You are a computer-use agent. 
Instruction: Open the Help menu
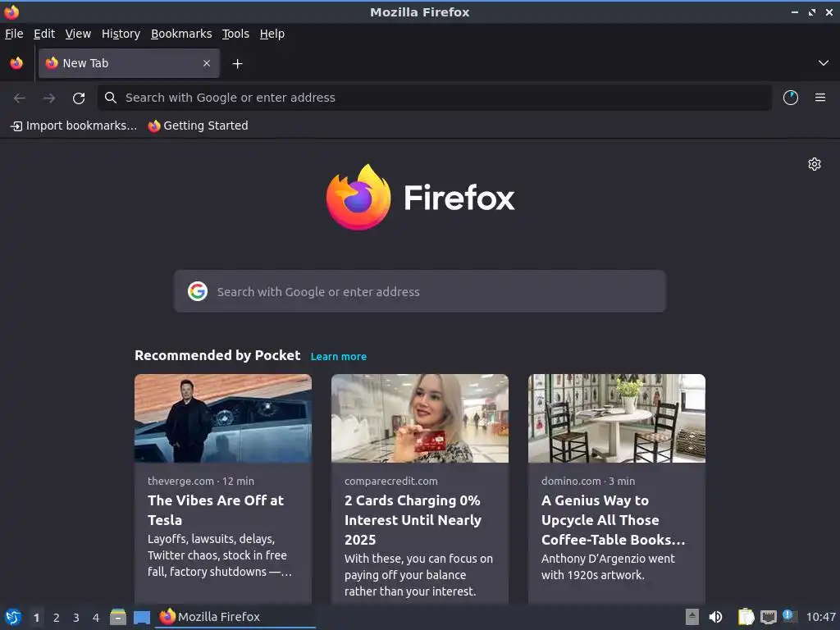point(272,34)
